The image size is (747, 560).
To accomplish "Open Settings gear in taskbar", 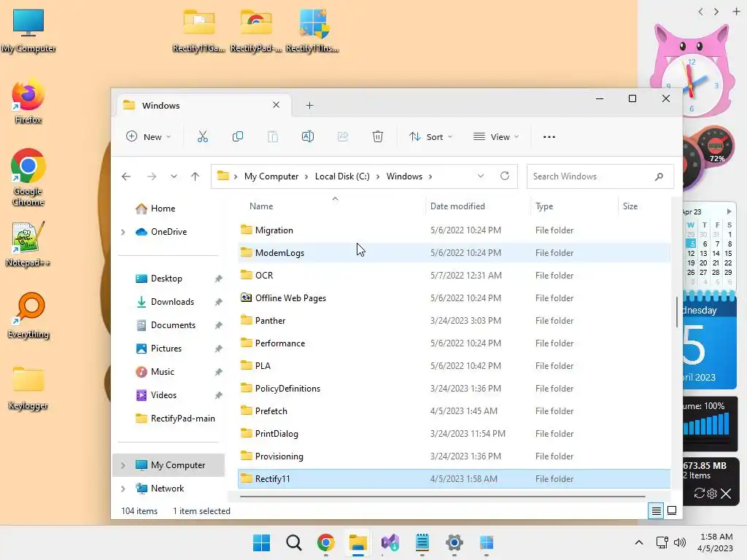I will tap(454, 542).
